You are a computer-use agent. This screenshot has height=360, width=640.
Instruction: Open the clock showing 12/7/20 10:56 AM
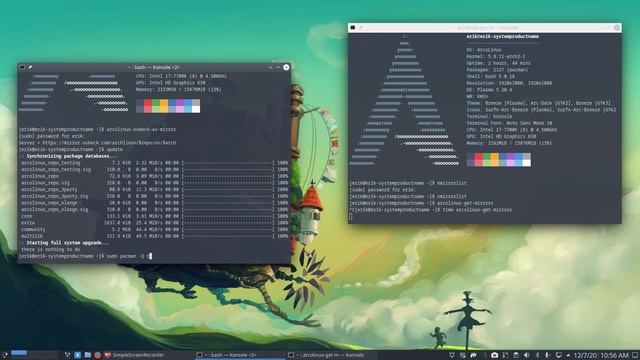[x=601, y=356]
